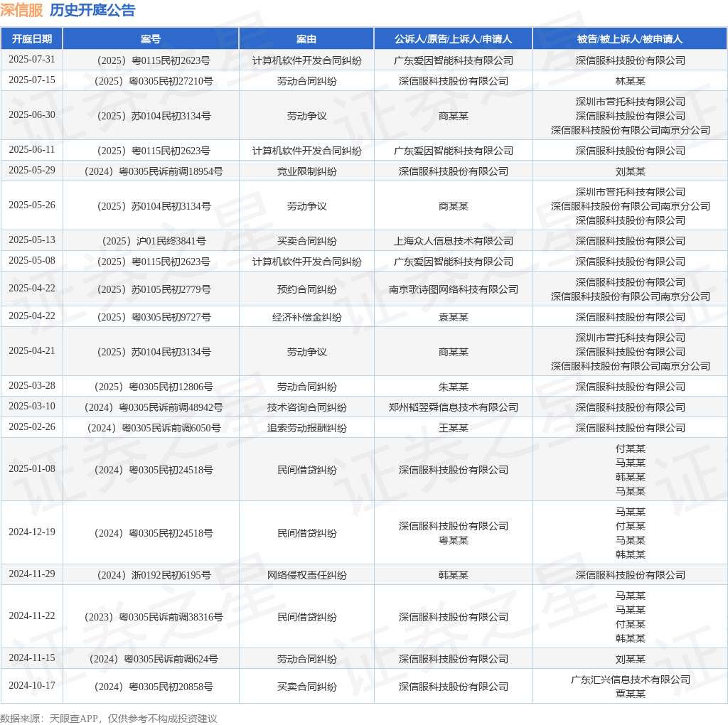Click date cell 2024-11-15
The width and height of the screenshot is (728, 725).
(31, 657)
